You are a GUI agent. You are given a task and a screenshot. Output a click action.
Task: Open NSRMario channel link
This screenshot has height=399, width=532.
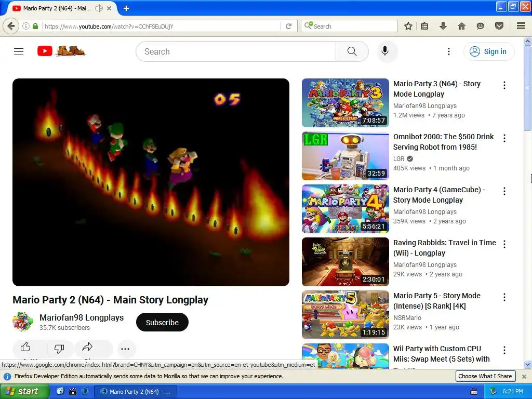tap(407, 317)
